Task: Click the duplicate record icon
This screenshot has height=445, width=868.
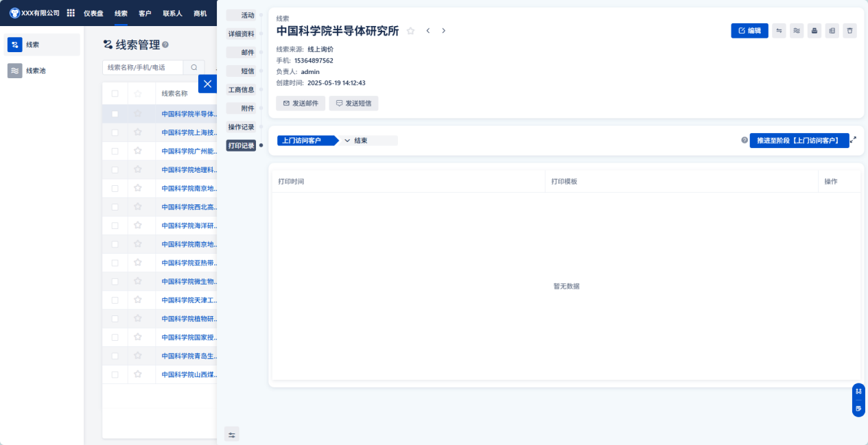Action: click(x=832, y=30)
